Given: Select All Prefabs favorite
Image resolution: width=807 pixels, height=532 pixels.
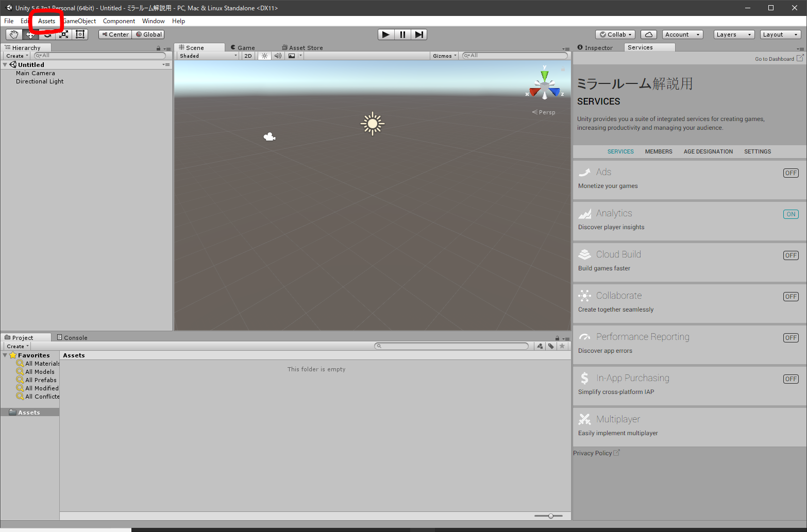Looking at the screenshot, I should [x=41, y=380].
